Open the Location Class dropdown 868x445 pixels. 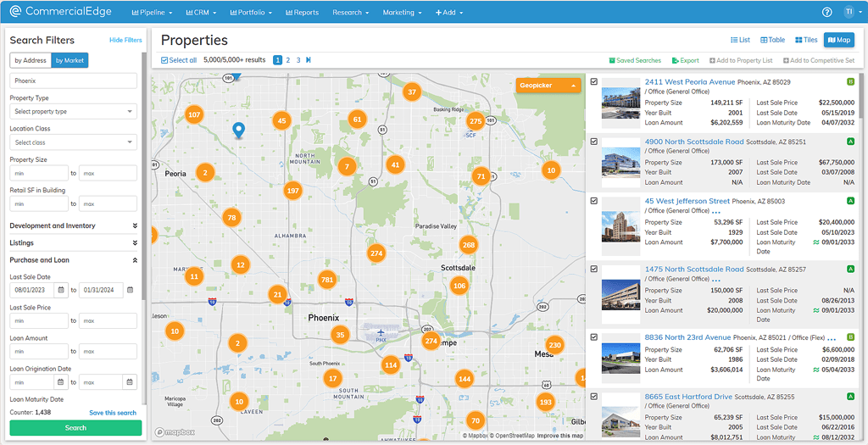73,142
